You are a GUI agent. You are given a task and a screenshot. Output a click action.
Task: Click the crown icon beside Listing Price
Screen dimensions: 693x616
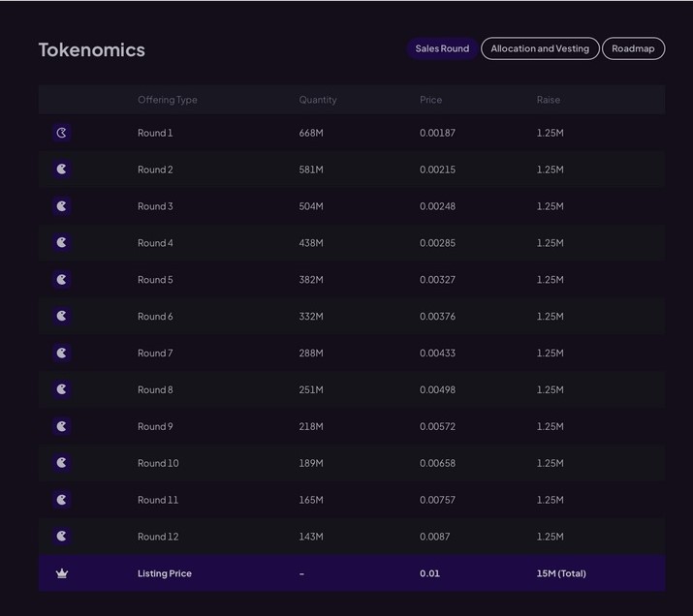point(62,573)
